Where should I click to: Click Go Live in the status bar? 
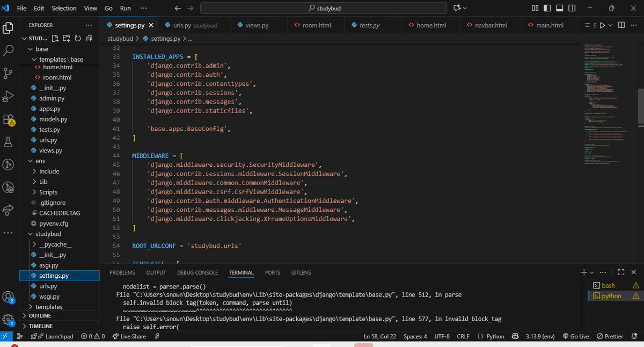pos(576,336)
